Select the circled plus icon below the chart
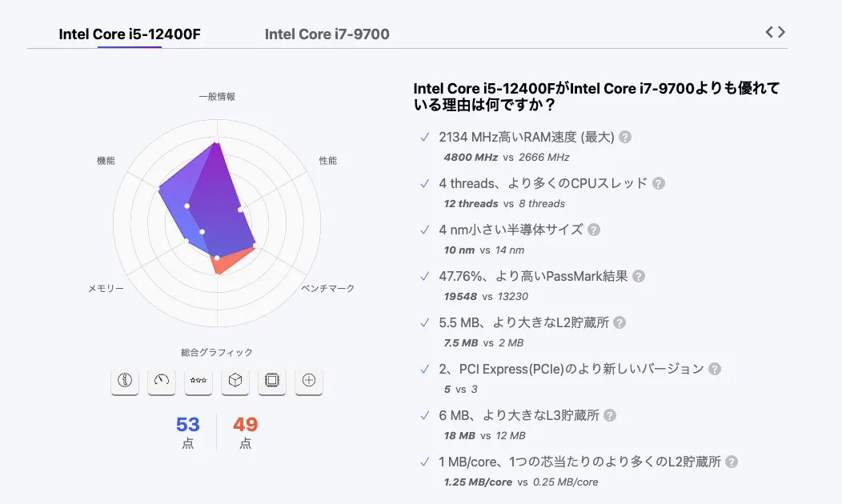The width and height of the screenshot is (842, 504). pyautogui.click(x=309, y=381)
